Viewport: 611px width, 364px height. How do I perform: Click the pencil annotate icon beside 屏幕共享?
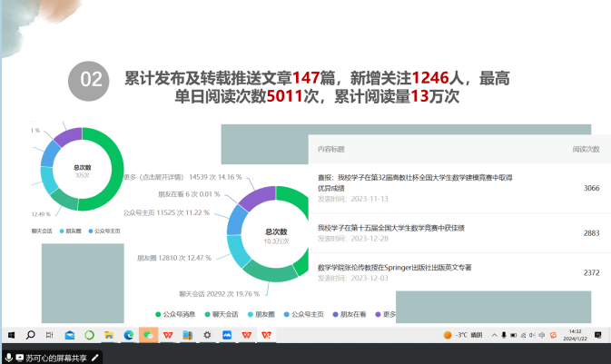pyautogui.click(x=94, y=358)
